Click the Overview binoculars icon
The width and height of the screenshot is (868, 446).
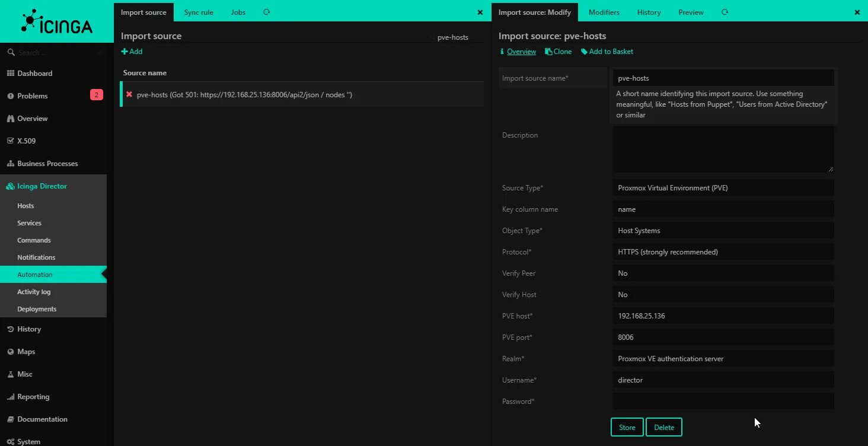click(x=11, y=119)
